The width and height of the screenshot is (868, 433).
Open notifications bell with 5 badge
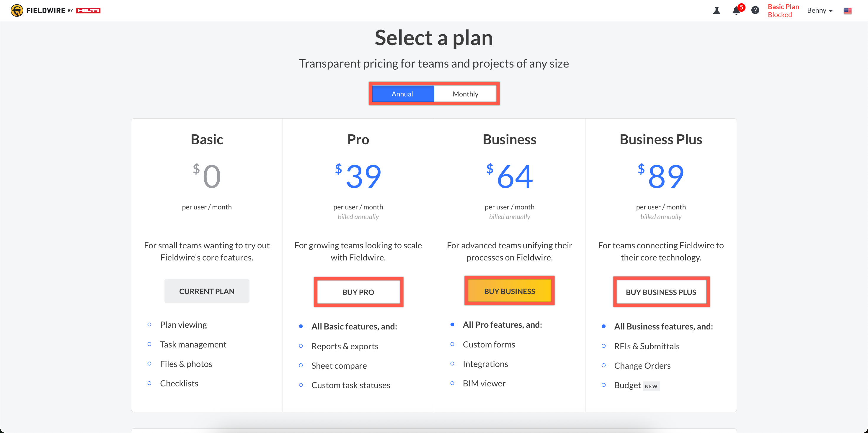pos(736,11)
